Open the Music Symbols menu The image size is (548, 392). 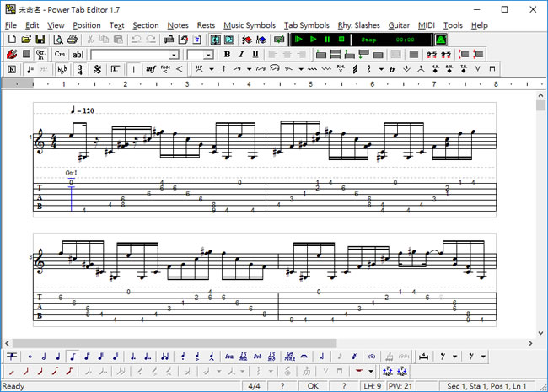tap(249, 25)
